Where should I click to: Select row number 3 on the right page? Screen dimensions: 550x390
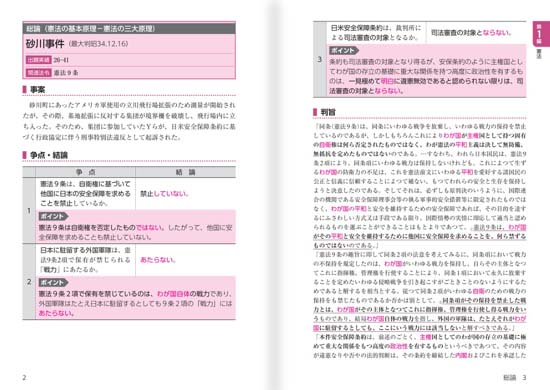coord(320,59)
